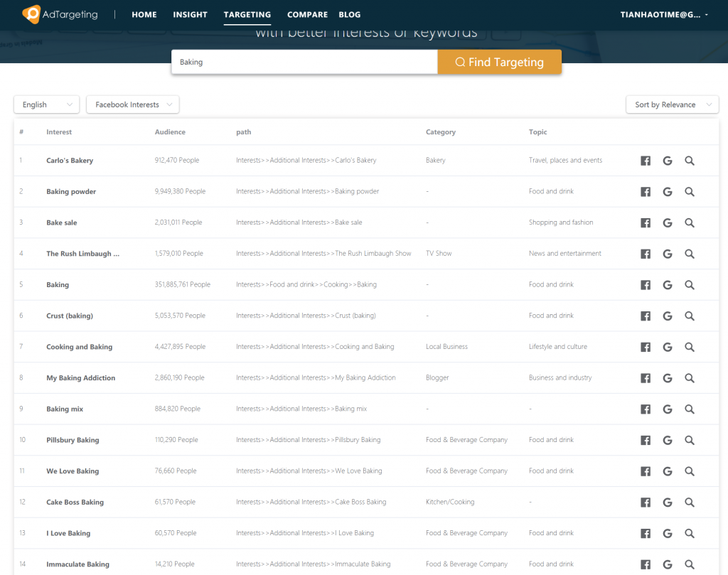Open the INSIGHT menu item
The width and height of the screenshot is (728, 575).
tap(190, 14)
